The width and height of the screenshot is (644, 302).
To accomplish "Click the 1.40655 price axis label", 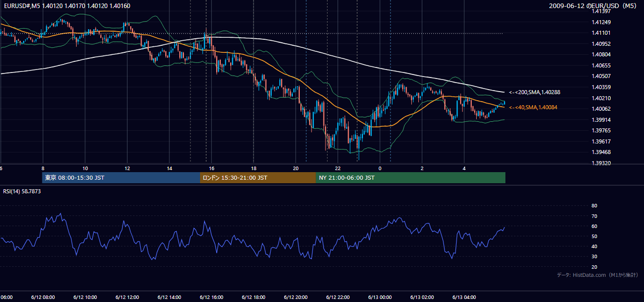I will pos(602,65).
